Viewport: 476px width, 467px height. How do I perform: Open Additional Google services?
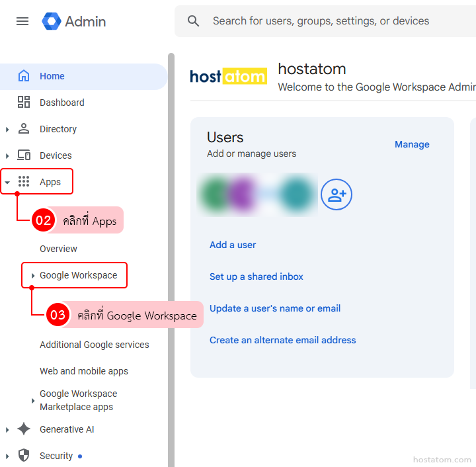point(95,345)
